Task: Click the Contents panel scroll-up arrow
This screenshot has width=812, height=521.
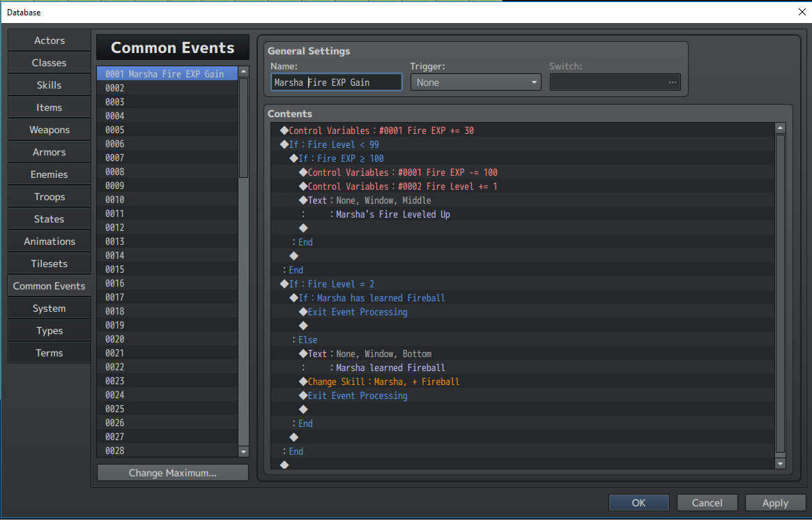Action: [780, 128]
